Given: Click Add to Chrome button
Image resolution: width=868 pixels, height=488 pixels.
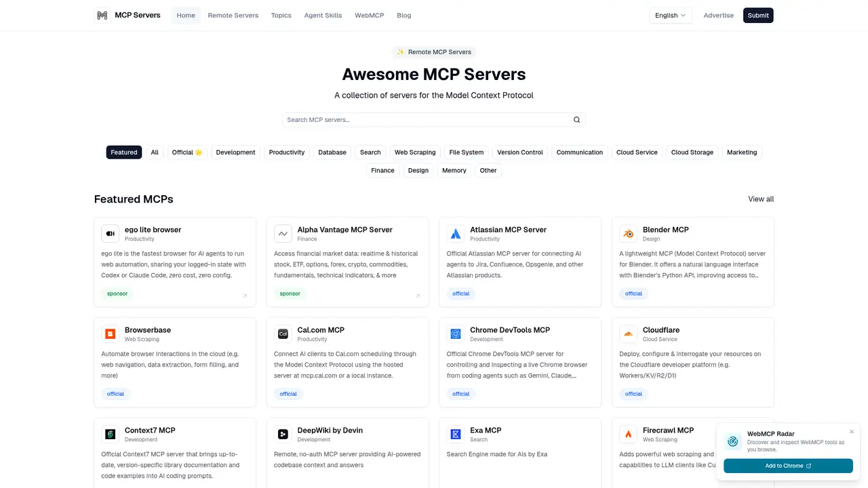Looking at the screenshot, I should coord(788,466).
